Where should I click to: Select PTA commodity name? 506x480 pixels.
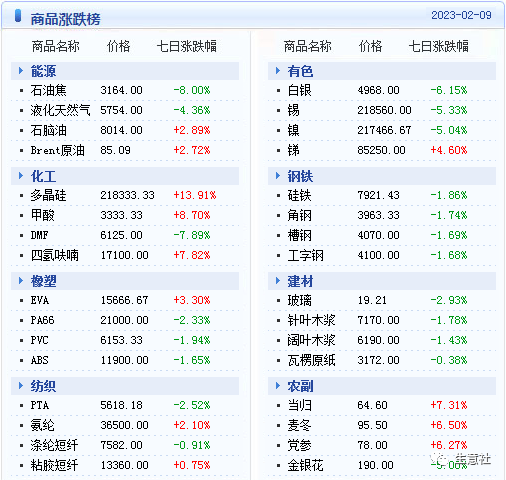coord(40,405)
